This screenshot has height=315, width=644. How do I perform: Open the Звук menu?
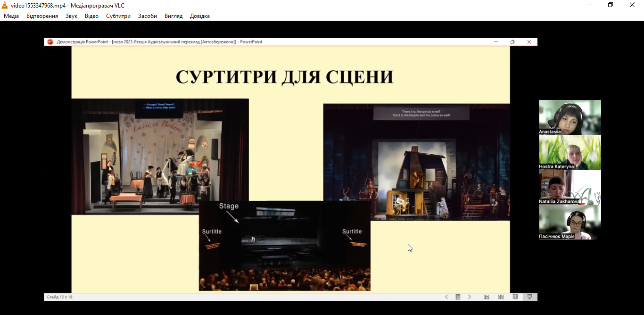(x=71, y=16)
